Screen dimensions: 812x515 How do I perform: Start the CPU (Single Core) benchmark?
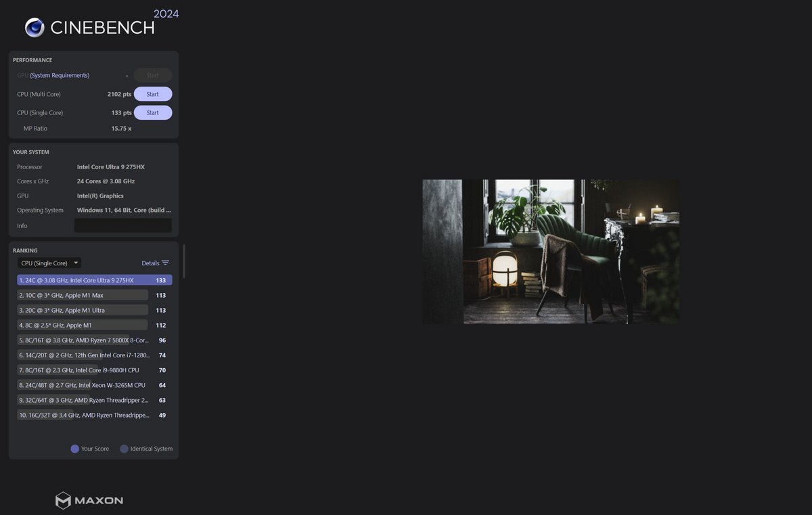click(x=153, y=113)
